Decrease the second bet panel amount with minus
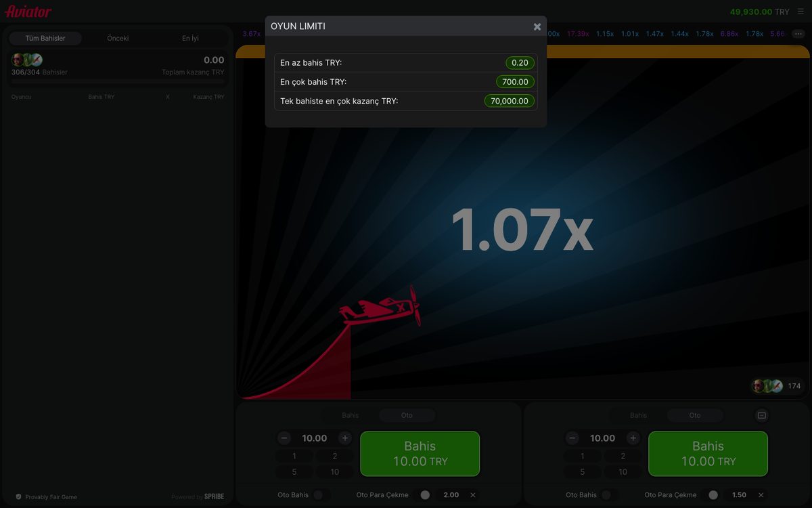The height and width of the screenshot is (508, 812). pos(572,438)
